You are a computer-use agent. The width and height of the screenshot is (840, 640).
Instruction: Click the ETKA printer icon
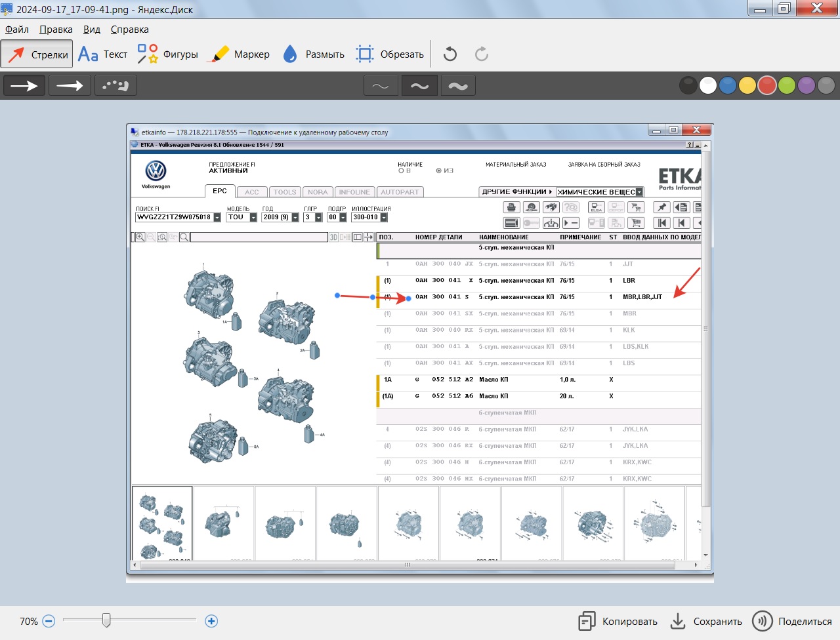[x=511, y=207]
